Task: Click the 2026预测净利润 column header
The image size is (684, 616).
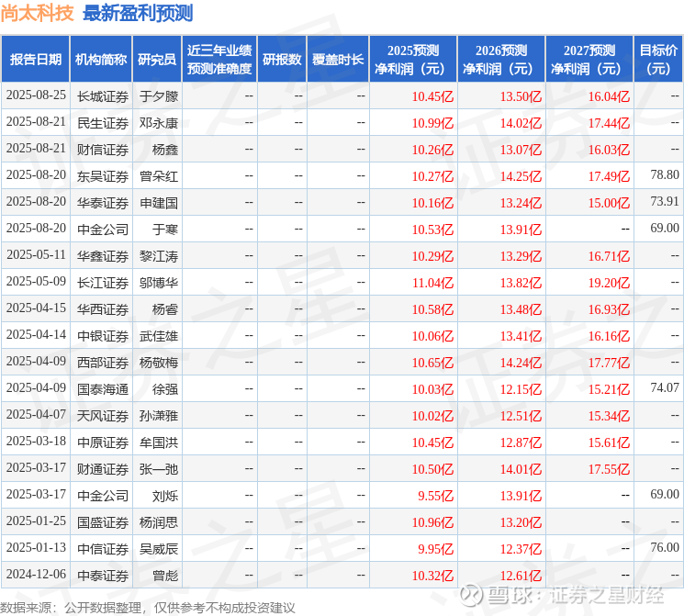Action: point(501,60)
